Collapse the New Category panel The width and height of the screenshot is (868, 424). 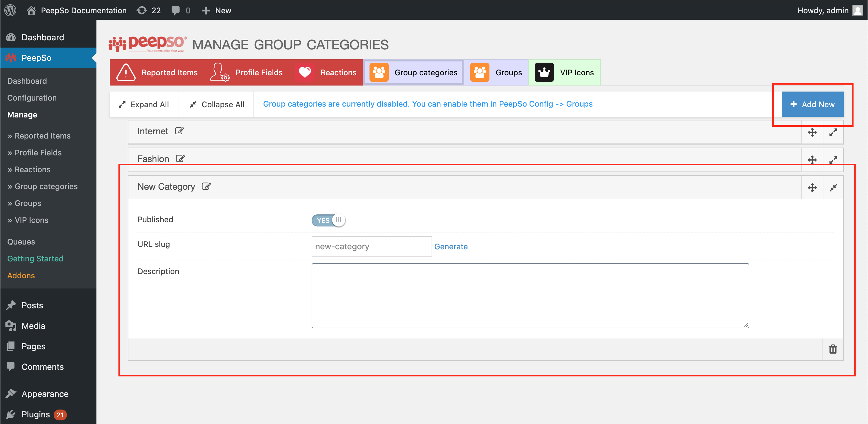coord(833,187)
